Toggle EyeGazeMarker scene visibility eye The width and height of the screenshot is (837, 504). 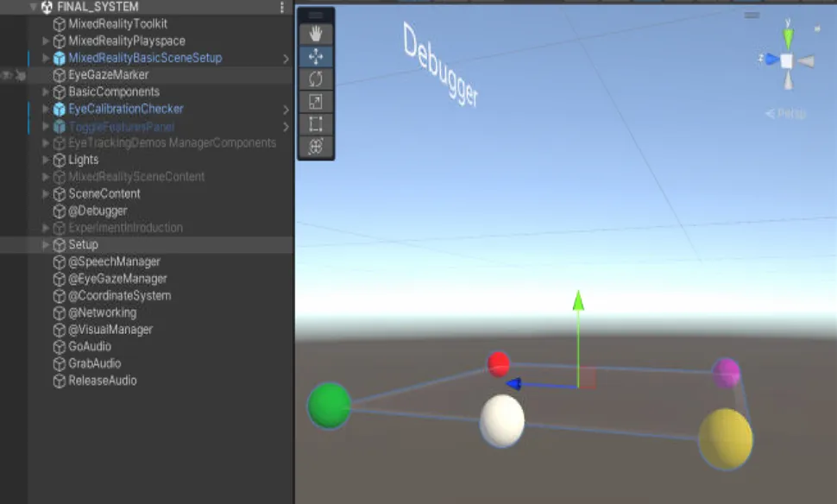[x=7, y=75]
